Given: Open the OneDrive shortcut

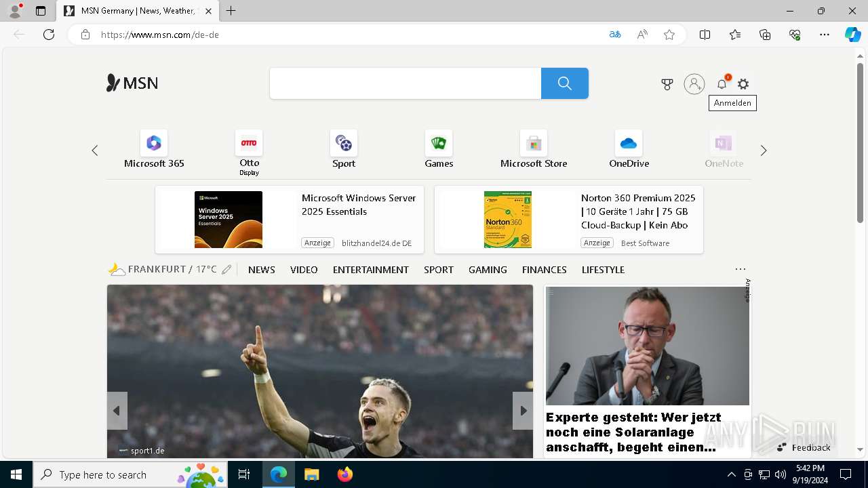Looking at the screenshot, I should (629, 149).
